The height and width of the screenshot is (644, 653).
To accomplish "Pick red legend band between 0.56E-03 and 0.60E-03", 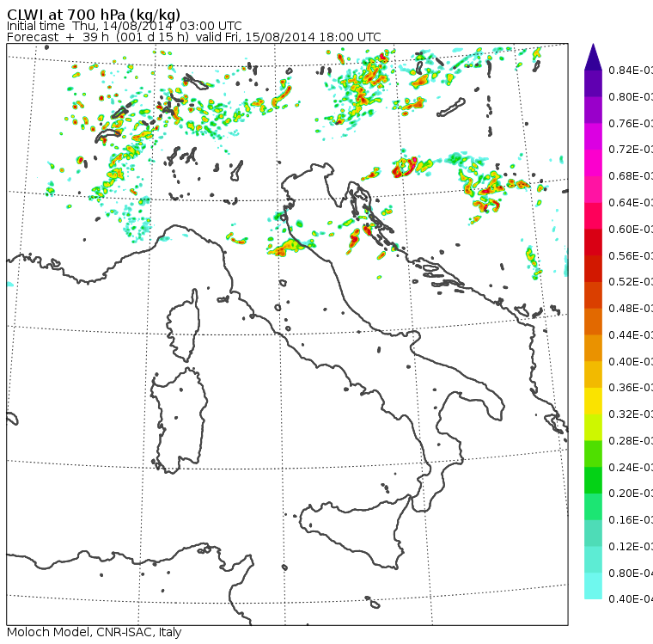I will point(593,242).
